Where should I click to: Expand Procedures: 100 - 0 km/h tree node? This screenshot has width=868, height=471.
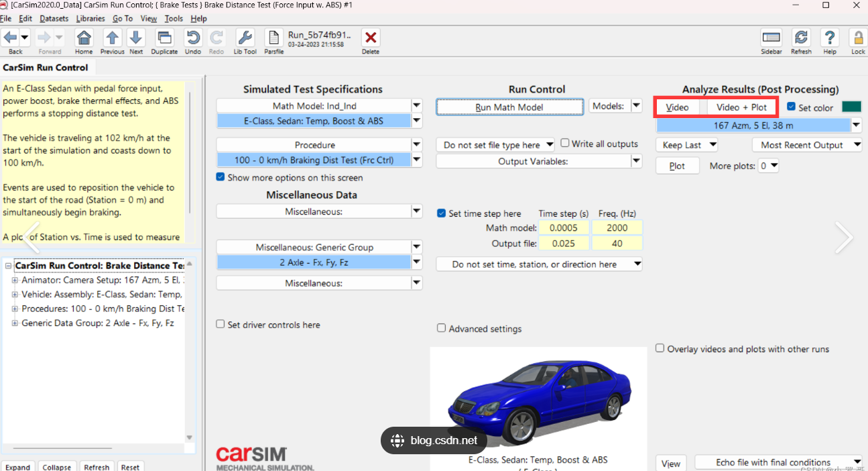[15, 309]
